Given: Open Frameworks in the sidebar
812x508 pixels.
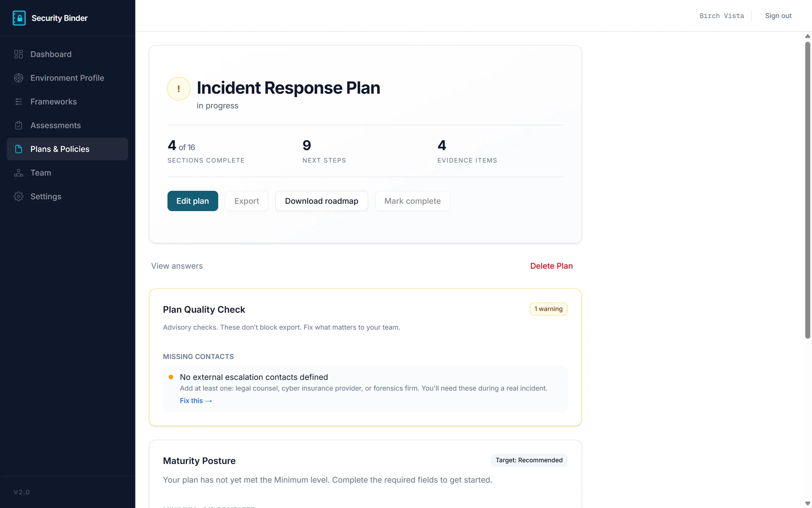Looking at the screenshot, I should [67, 102].
